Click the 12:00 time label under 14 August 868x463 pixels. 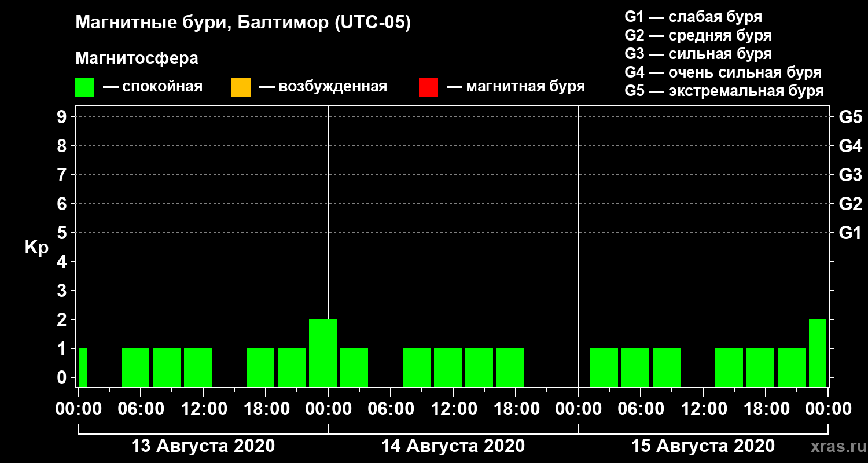453,409
